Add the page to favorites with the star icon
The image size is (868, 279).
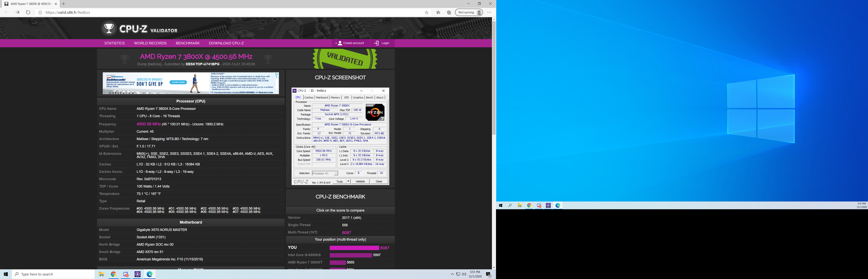(427, 12)
